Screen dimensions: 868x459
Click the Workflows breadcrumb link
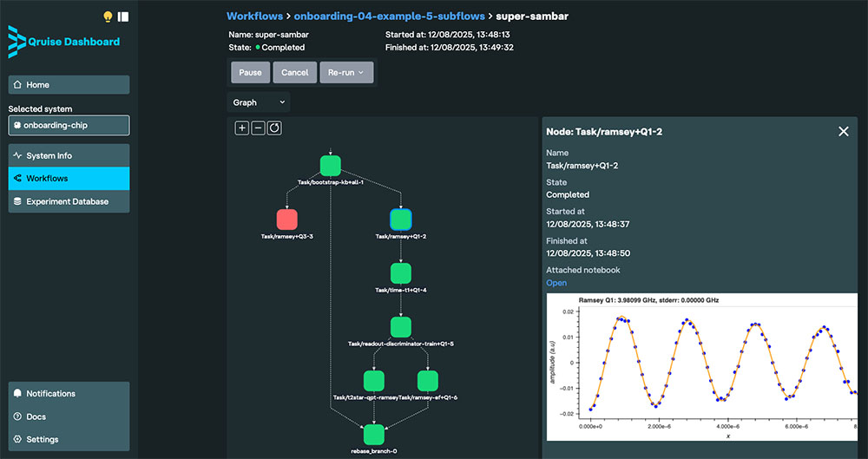pos(253,16)
